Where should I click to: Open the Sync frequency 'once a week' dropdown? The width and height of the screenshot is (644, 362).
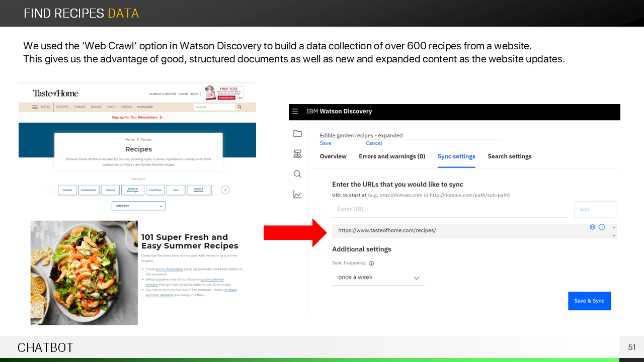tap(378, 278)
